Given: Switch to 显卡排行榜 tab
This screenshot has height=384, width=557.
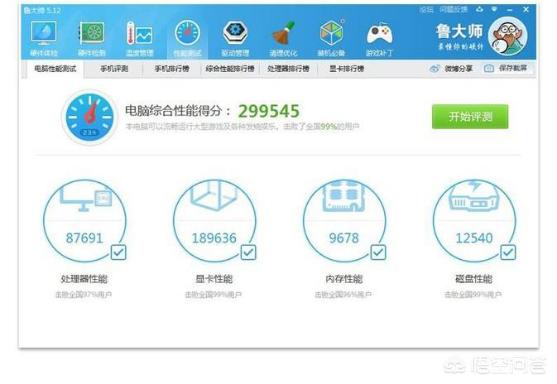Looking at the screenshot, I should point(347,69).
